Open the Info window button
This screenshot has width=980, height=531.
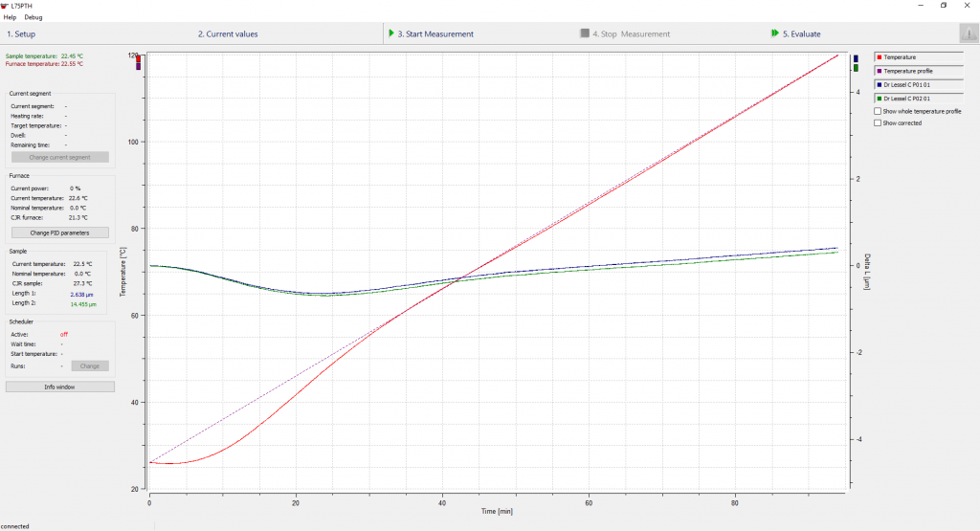point(60,387)
